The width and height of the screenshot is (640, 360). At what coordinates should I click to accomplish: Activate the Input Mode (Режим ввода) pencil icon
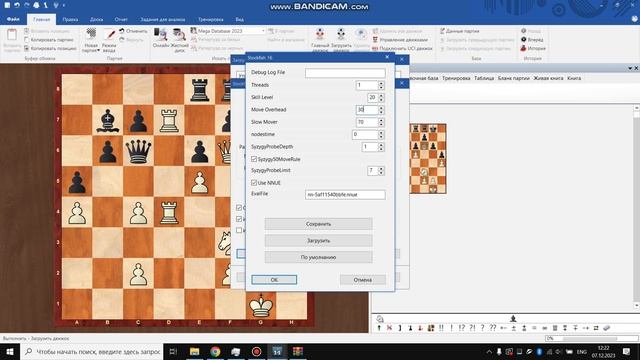tap(109, 34)
